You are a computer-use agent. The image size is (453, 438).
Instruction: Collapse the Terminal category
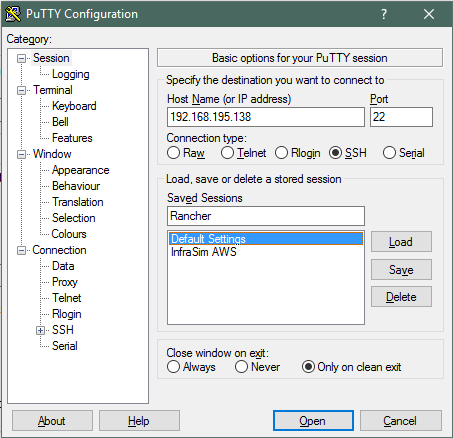[21, 90]
